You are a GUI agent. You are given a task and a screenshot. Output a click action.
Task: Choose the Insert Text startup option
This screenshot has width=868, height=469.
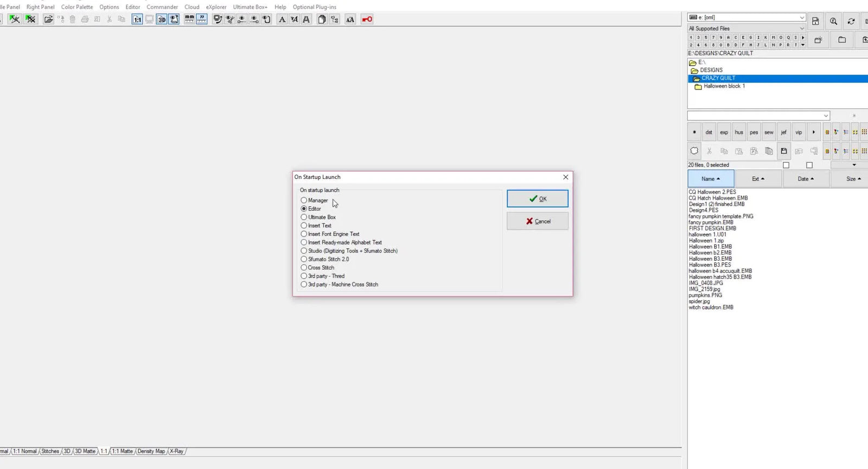(x=316, y=226)
